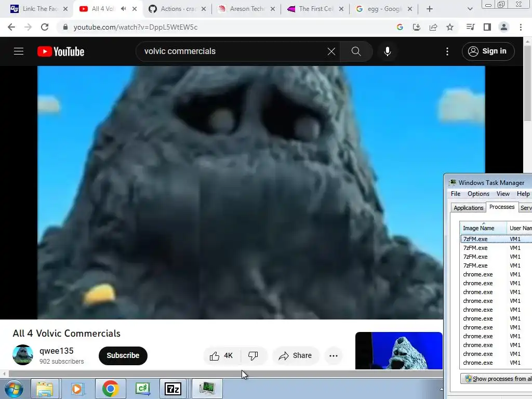
Task: Open the Google icon in address bar
Action: coord(400,27)
